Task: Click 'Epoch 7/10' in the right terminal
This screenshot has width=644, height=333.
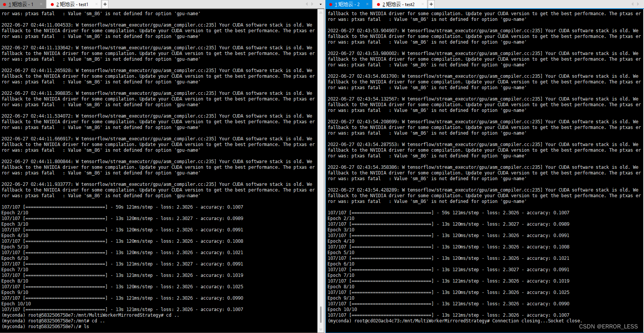Action: tap(341, 275)
